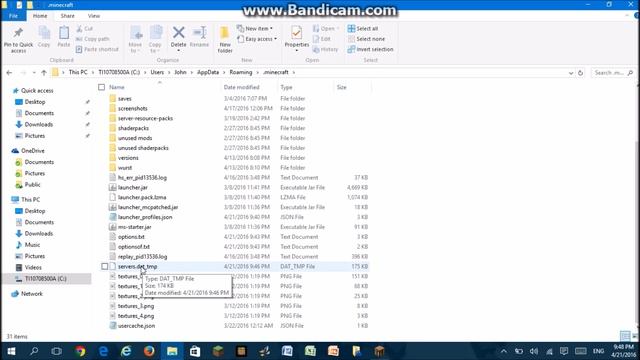Select textures_4.png file
Image resolution: width=640 pixels, height=360 pixels.
pyautogui.click(x=136, y=316)
